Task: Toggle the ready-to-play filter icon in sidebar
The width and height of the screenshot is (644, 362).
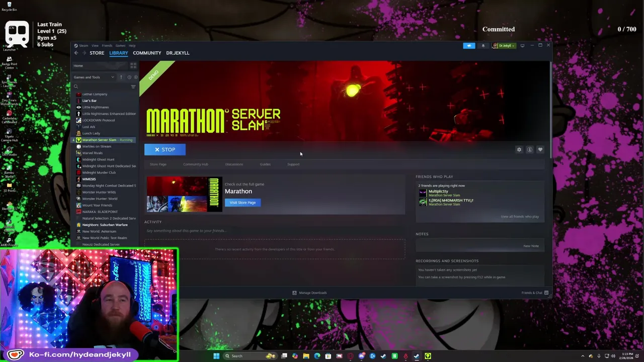Action: point(135,77)
